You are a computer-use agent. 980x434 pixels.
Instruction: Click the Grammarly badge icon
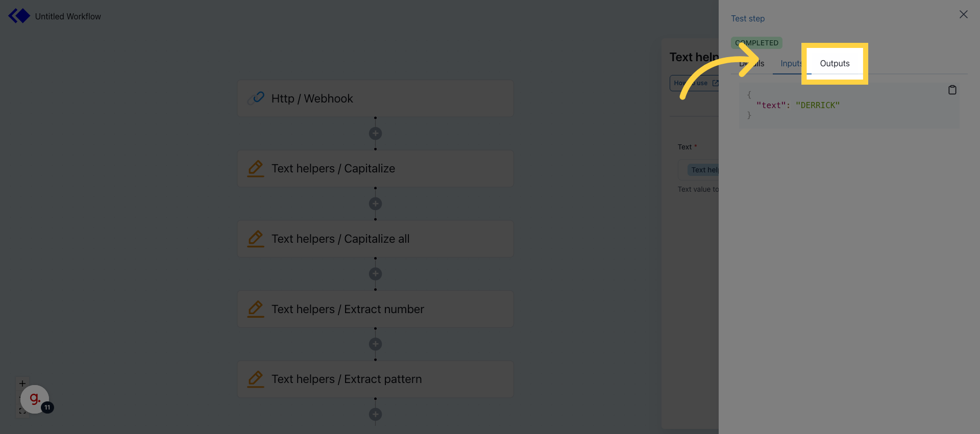(x=35, y=399)
